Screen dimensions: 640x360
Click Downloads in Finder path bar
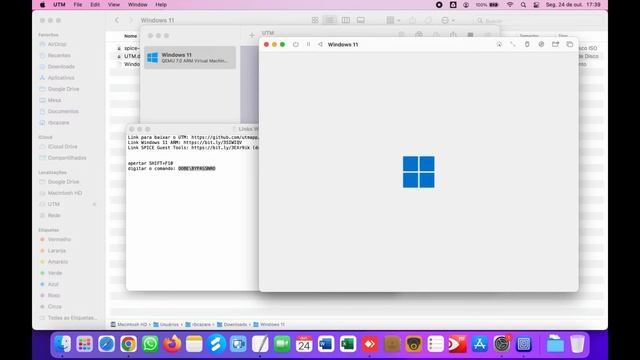(232, 324)
